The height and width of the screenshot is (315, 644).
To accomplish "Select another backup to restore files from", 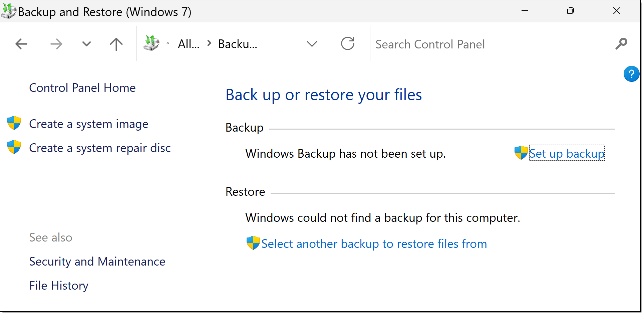I will click(x=374, y=244).
